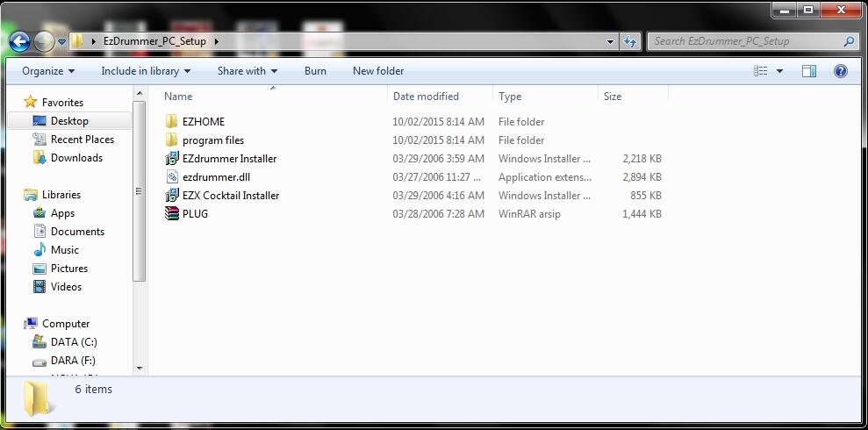Open Recent Places in Favorites
The image size is (868, 430).
tap(82, 140)
